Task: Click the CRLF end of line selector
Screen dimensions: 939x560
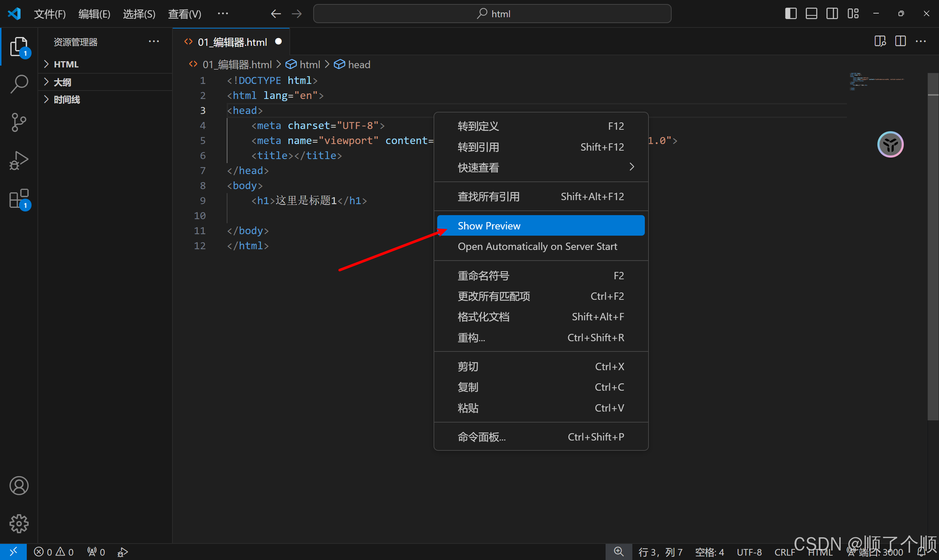Action: coord(785,552)
